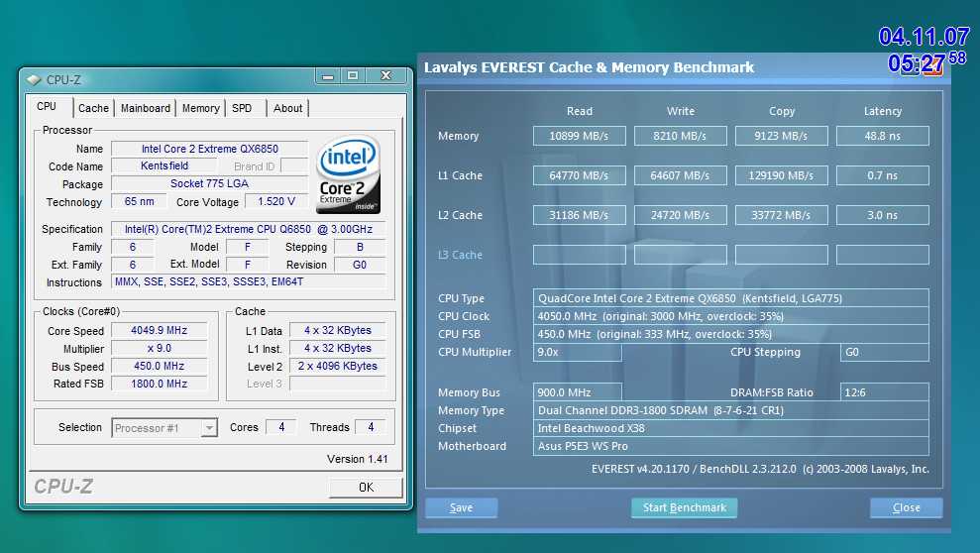
Task: Click the Threads count field
Action: click(371, 427)
